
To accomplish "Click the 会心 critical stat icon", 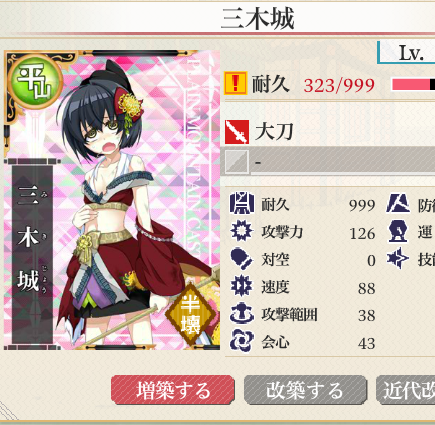I will [x=242, y=341].
